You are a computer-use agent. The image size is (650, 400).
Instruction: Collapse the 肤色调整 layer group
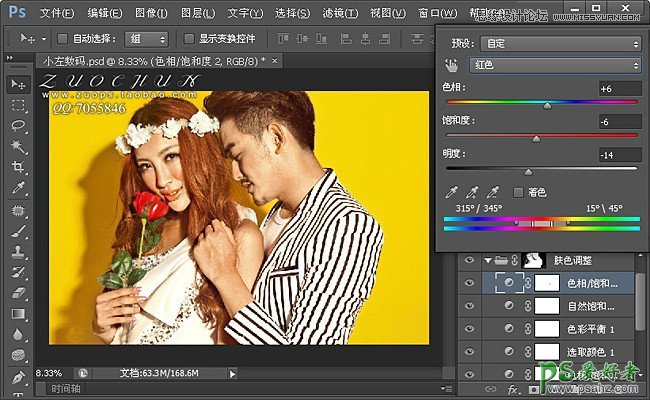coord(488,261)
